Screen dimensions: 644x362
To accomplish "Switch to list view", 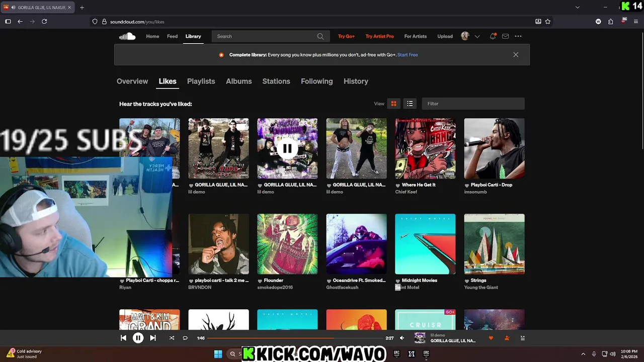I will point(410,104).
